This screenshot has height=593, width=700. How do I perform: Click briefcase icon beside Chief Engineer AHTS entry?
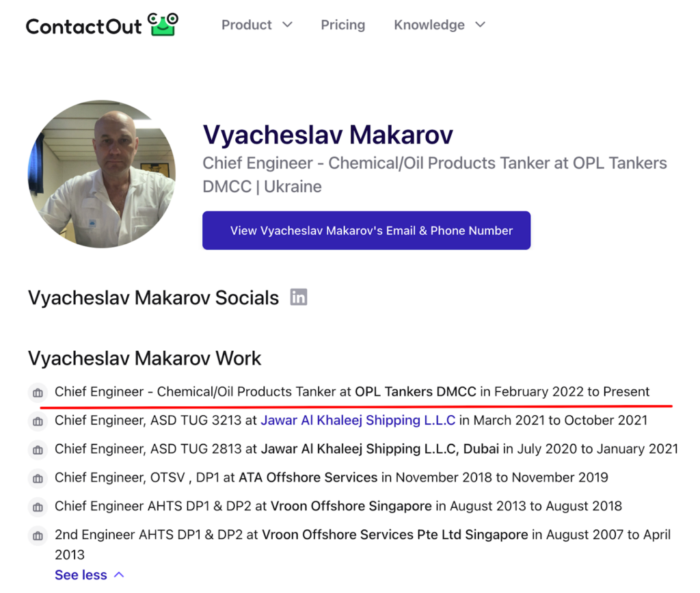point(38,507)
